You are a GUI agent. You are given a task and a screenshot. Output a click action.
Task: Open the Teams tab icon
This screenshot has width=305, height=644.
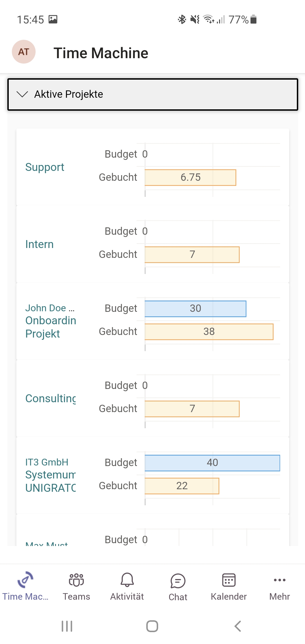tap(76, 580)
